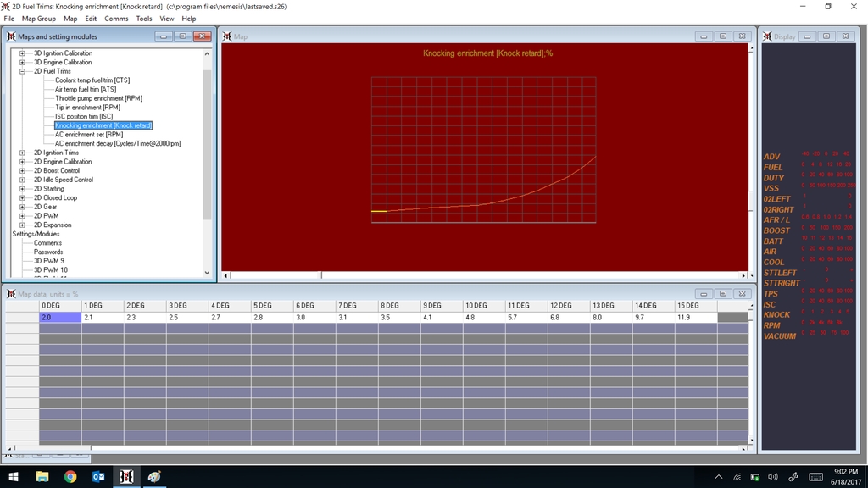The height and width of the screenshot is (488, 868).
Task: Open File Explorer from the taskbar
Action: [x=42, y=477]
